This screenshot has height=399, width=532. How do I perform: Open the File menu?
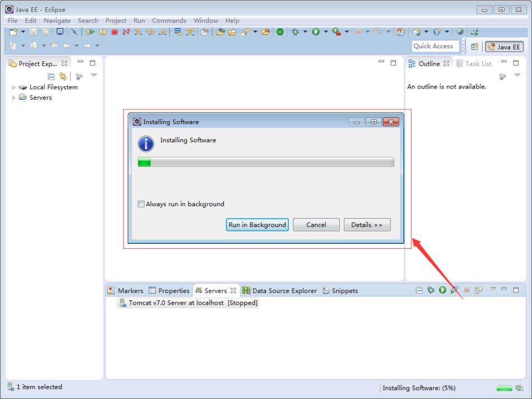click(x=12, y=21)
